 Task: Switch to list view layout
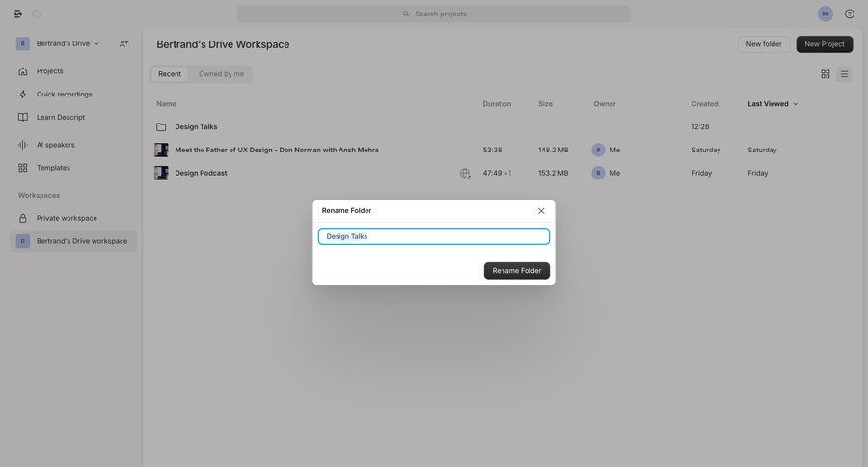[x=844, y=74]
